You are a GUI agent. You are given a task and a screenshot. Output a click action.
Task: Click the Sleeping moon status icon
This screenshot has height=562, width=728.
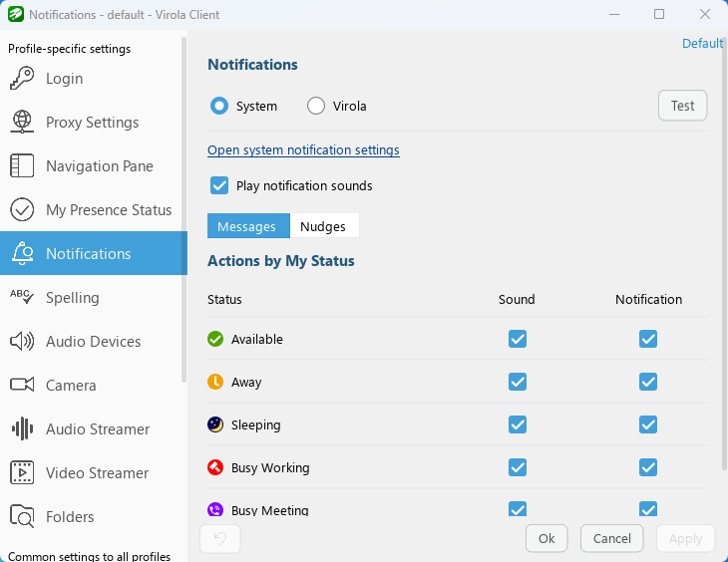[215, 424]
